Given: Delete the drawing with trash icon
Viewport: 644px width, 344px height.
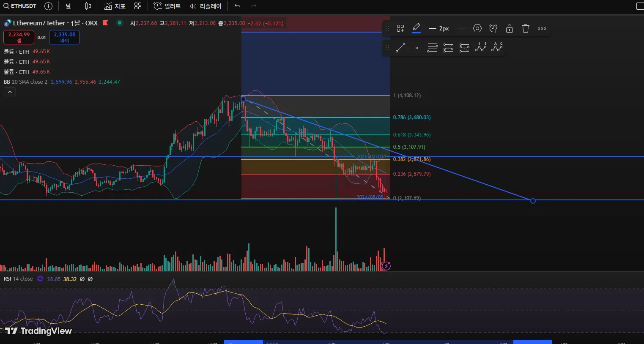Looking at the screenshot, I should point(526,28).
